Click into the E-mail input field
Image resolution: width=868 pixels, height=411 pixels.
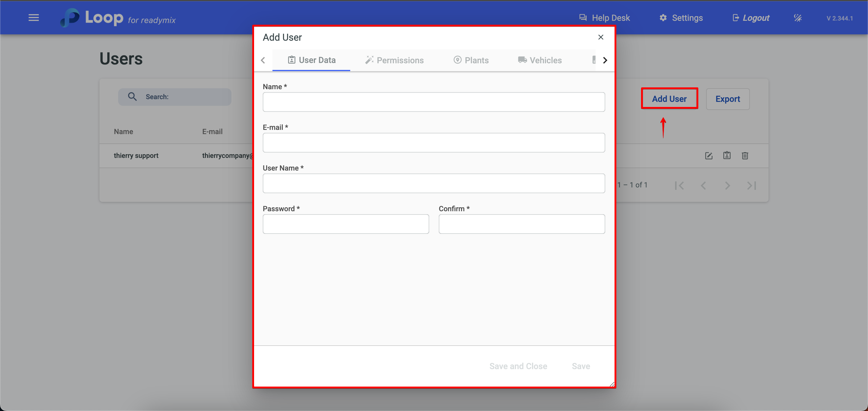433,143
